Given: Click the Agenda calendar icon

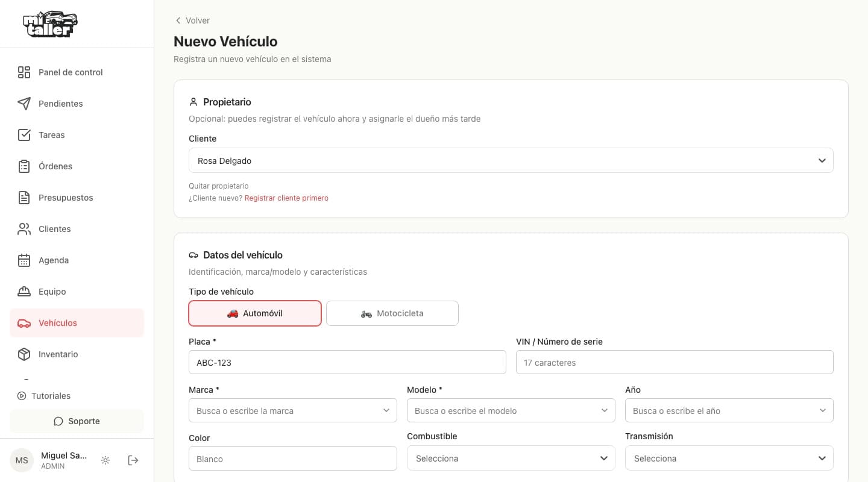Looking at the screenshot, I should 24,260.
